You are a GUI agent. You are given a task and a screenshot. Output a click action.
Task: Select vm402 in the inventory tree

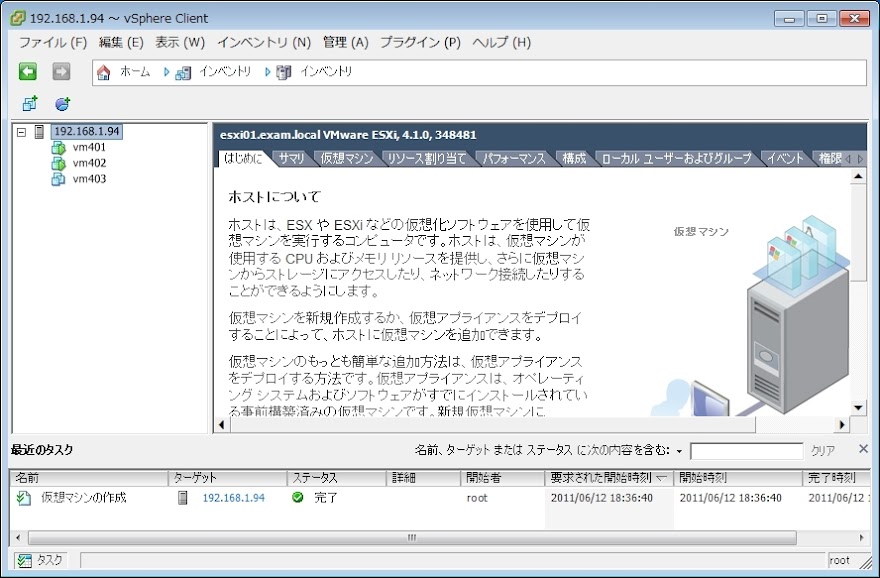tap(89, 163)
